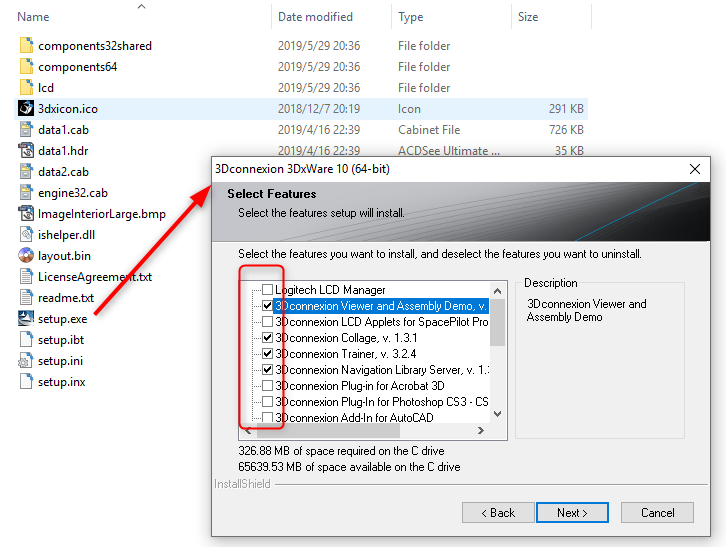Select the readme.txt file name
The image size is (726, 547).
[66, 297]
